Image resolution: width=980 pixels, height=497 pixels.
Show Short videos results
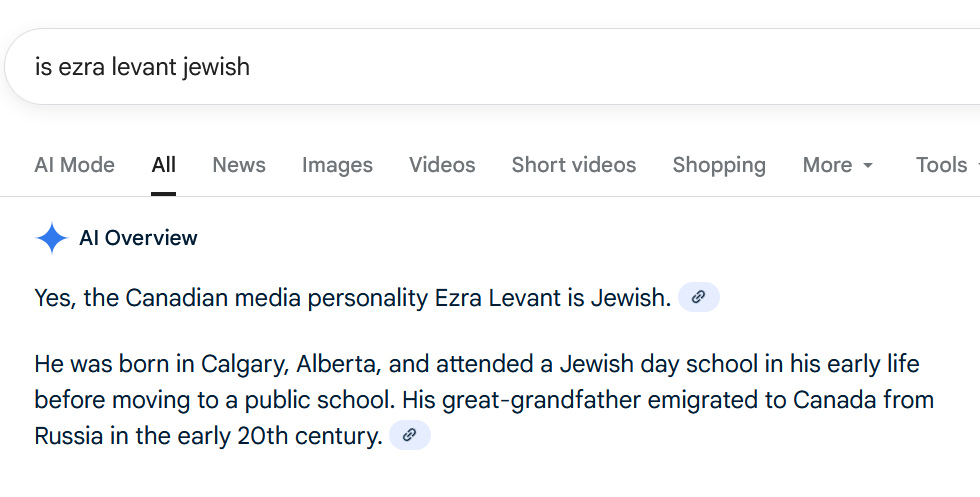[x=574, y=165]
